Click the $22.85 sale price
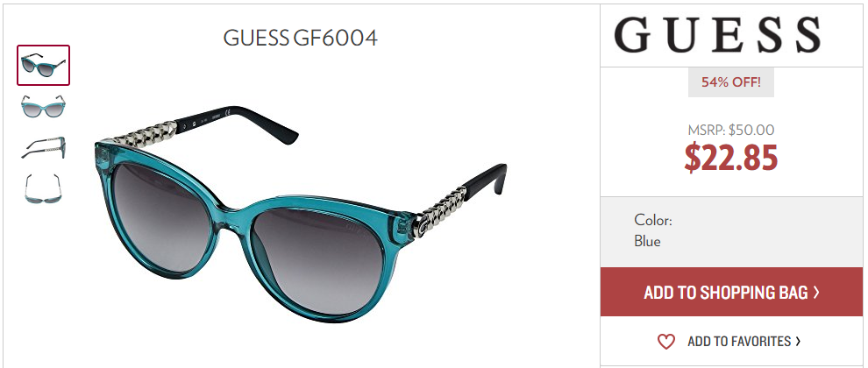 (x=731, y=157)
